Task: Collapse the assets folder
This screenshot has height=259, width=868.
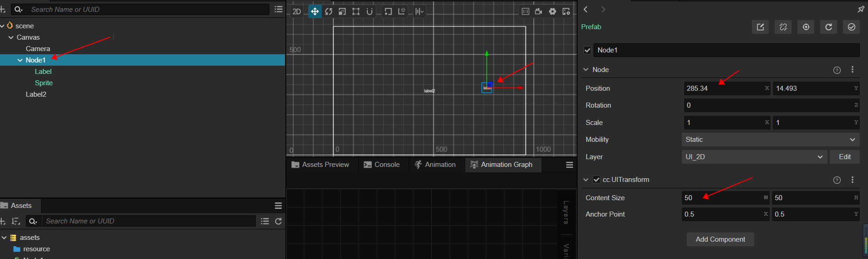Action: coord(4,238)
